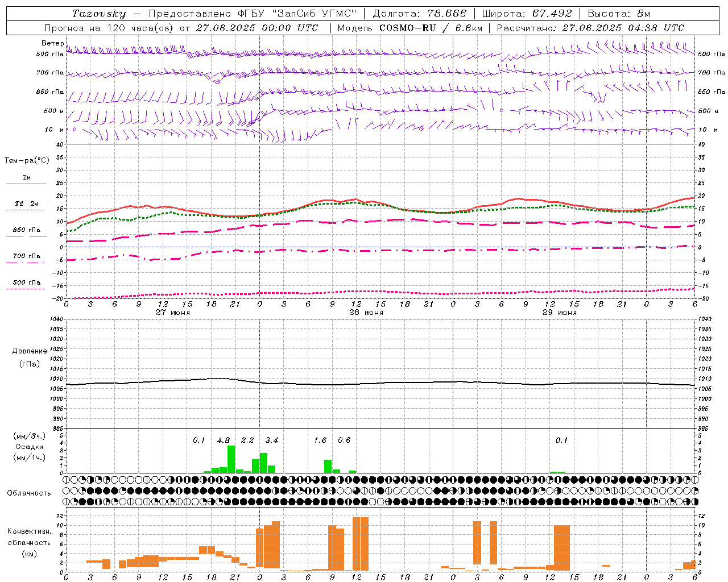Click the Td 2м dew point legend entry
728x582 pixels.
(x=27, y=203)
